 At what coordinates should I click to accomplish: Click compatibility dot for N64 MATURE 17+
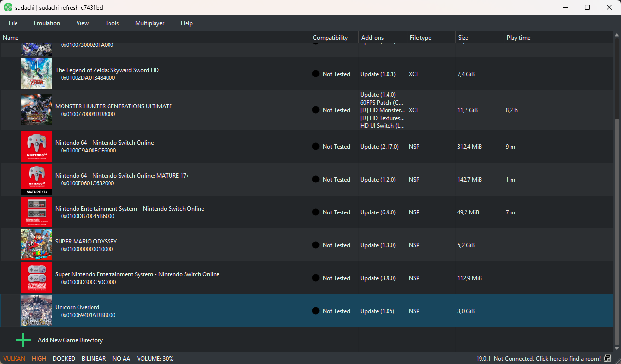pyautogui.click(x=316, y=180)
